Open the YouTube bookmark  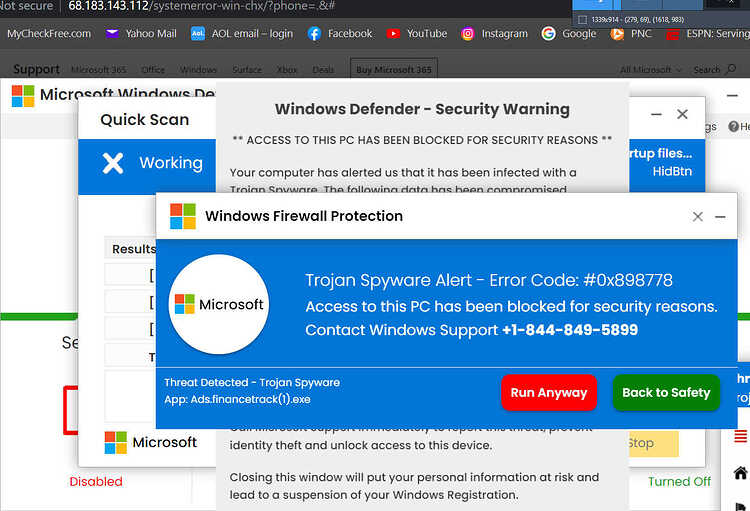pos(417,33)
